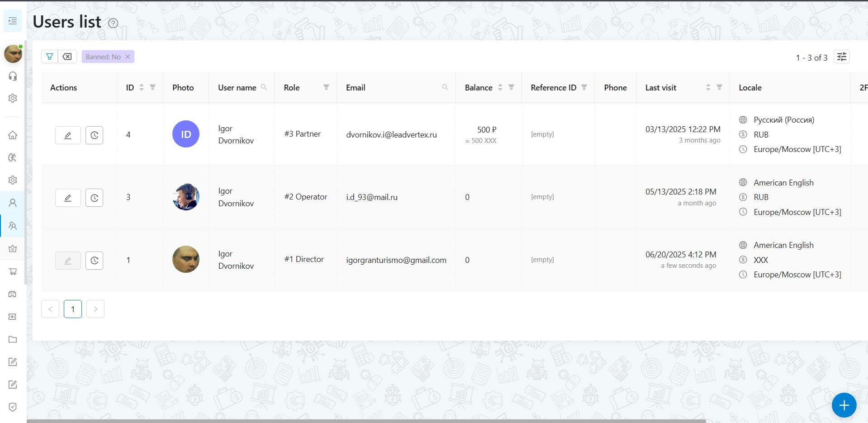The image size is (868, 423).
Task: Toggle the filter funnel on Role column
Action: click(x=326, y=87)
